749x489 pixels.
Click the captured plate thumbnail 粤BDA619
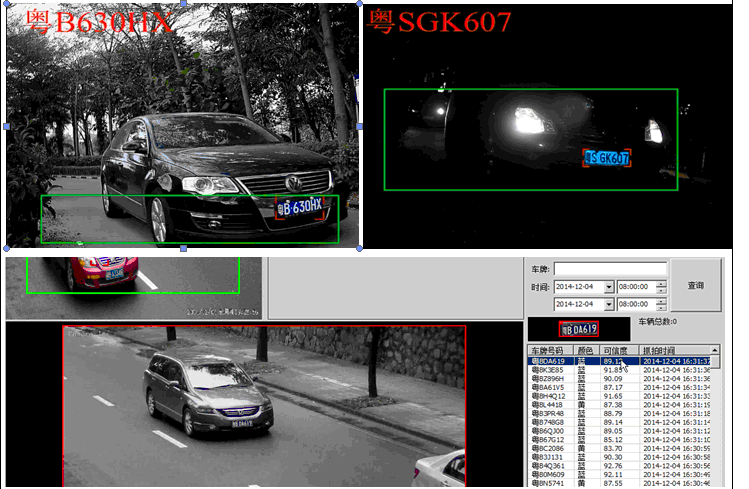click(x=579, y=328)
